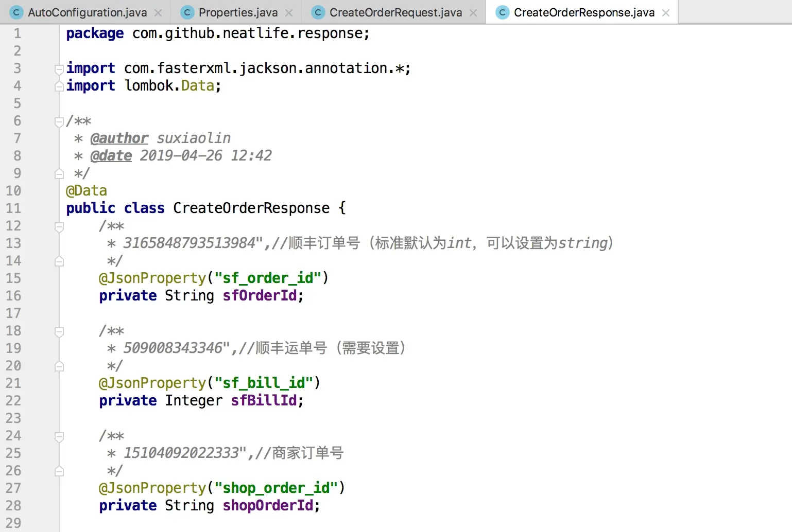
Task: Click the comment text 15104092022333
Action: [x=181, y=453]
